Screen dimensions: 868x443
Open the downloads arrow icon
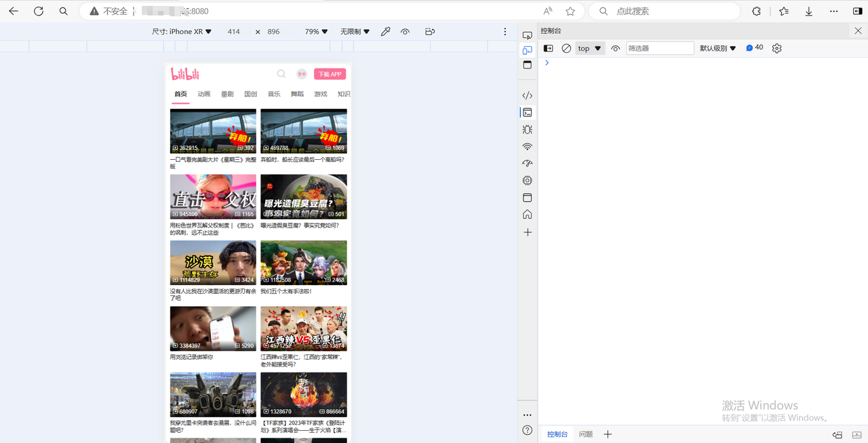(x=809, y=12)
